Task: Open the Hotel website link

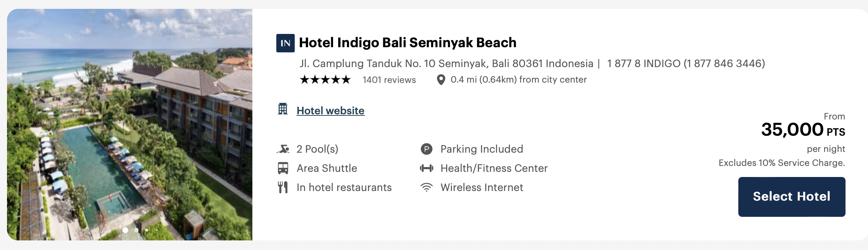Action: [330, 111]
